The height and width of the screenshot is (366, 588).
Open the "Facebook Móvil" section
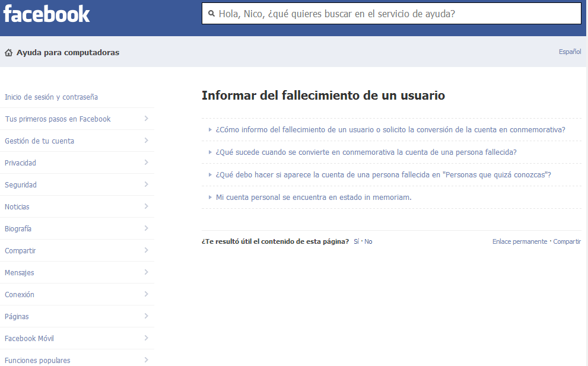27,338
